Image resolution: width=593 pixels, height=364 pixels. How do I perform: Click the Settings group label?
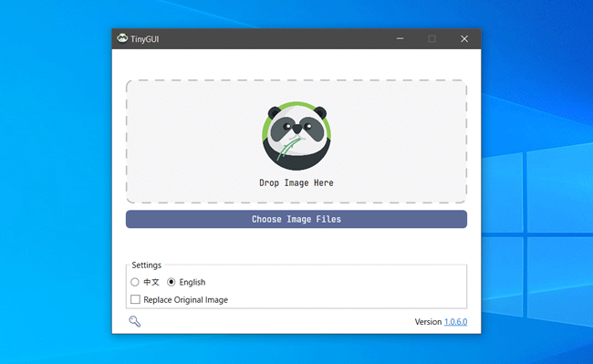pyautogui.click(x=146, y=265)
